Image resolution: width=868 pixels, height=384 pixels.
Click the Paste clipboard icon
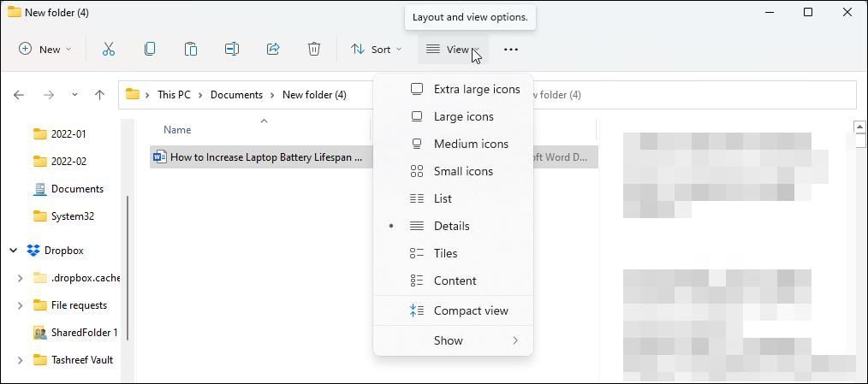point(191,50)
